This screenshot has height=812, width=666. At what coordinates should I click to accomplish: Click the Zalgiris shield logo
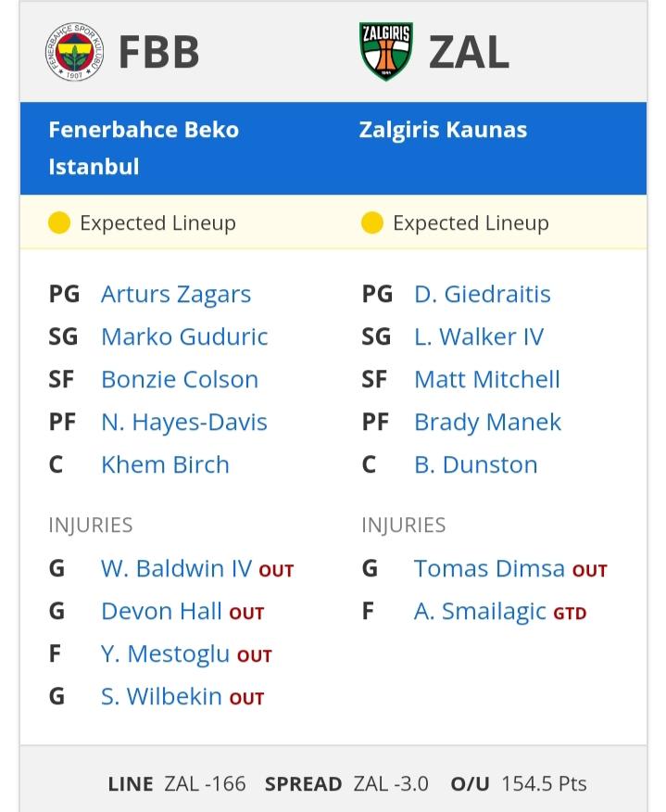[x=386, y=51]
